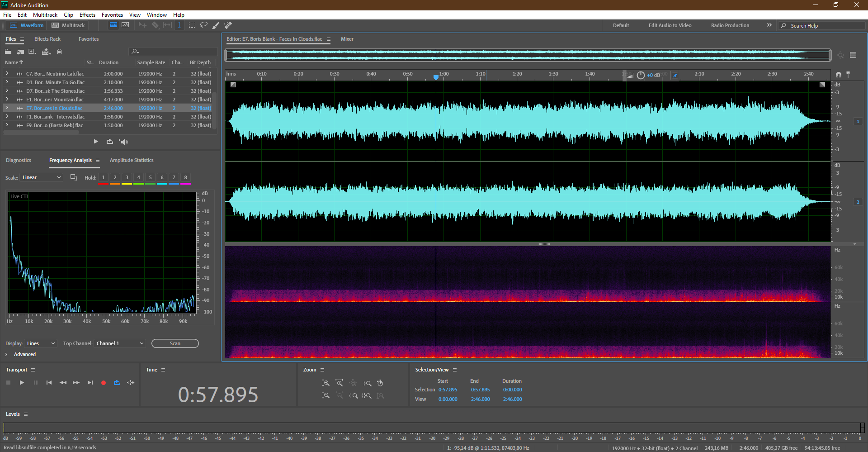Toggle snapping magnet icon in editor
This screenshot has width=868, height=452.
click(839, 75)
